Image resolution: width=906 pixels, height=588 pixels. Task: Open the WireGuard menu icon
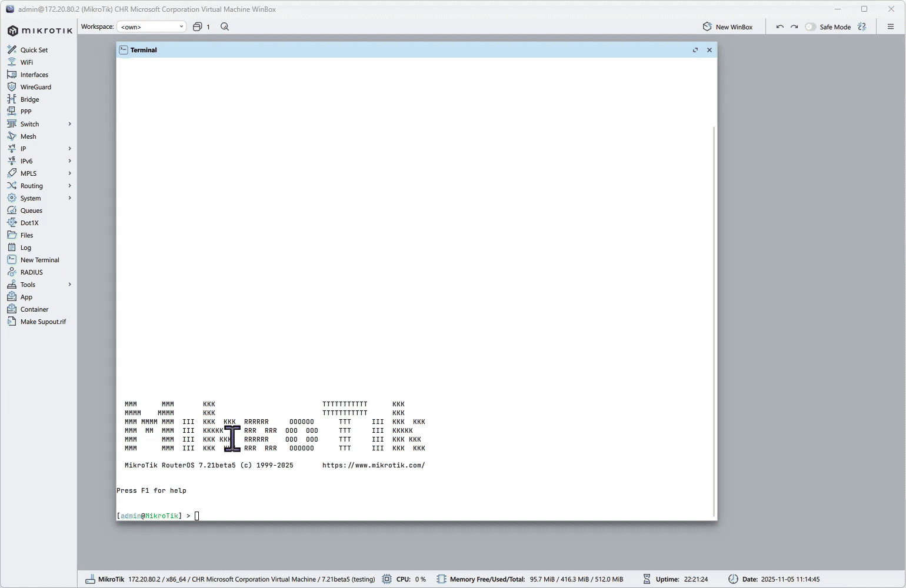[x=12, y=87]
